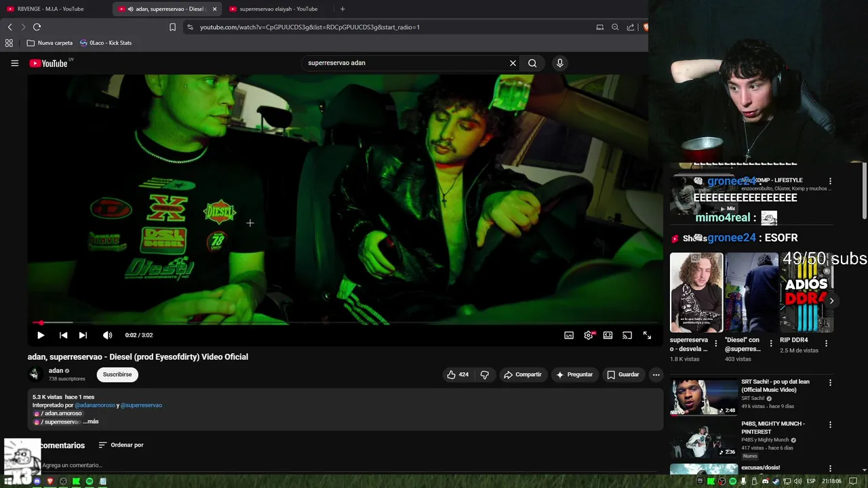Open the browser apps grid icon

9,43
